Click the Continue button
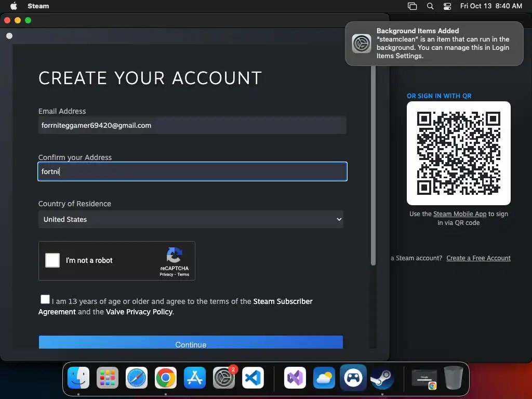532x399 pixels. tap(191, 342)
